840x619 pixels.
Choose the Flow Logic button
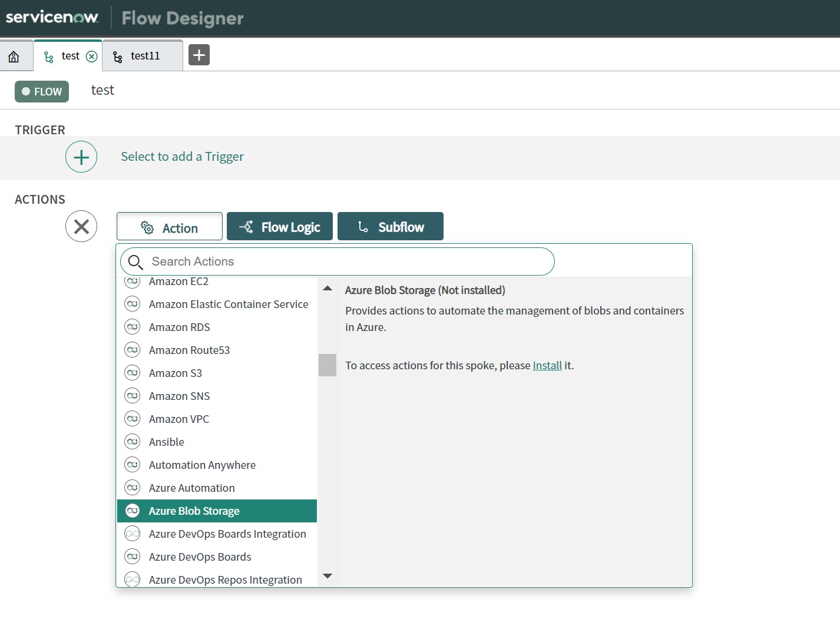tap(280, 227)
